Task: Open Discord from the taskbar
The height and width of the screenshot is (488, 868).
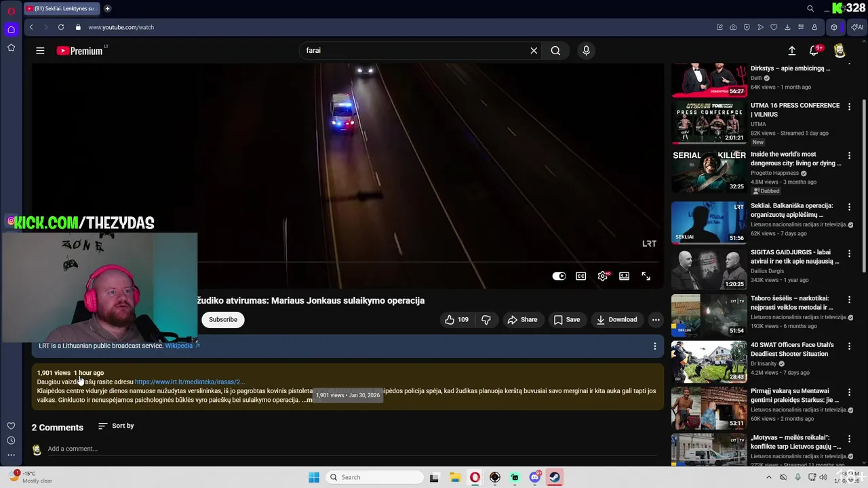Action: click(535, 477)
